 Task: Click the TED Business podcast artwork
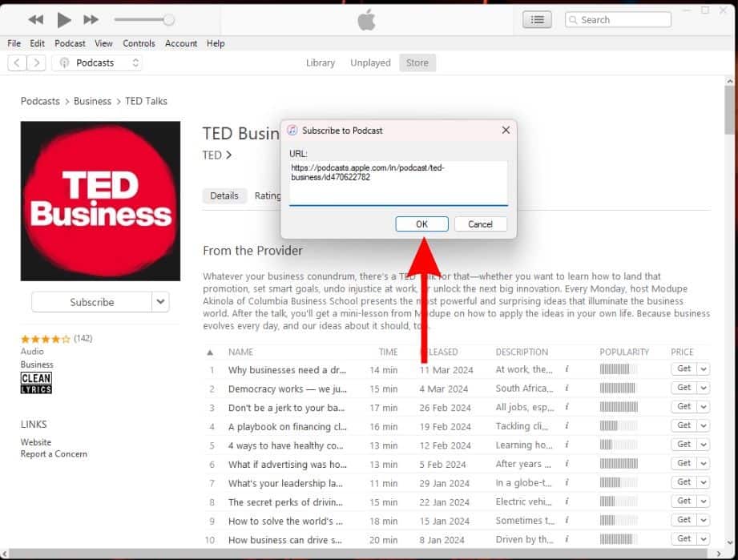(x=101, y=201)
